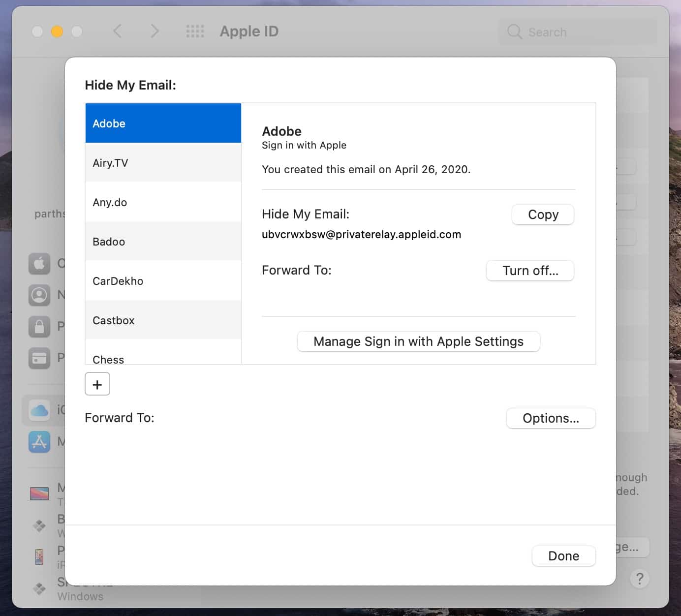The height and width of the screenshot is (616, 681).
Task: Open Manage Sign in with Apple Settings
Action: [418, 341]
